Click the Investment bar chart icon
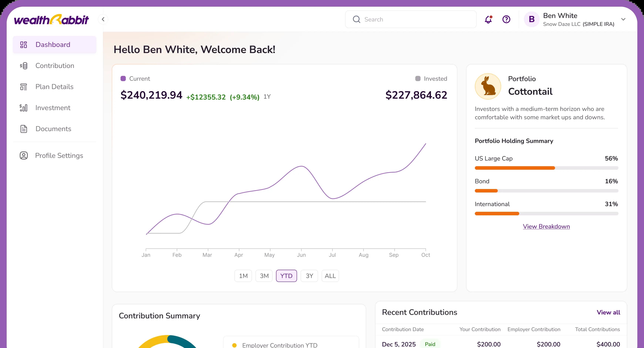Image resolution: width=644 pixels, height=348 pixels. [x=24, y=108]
